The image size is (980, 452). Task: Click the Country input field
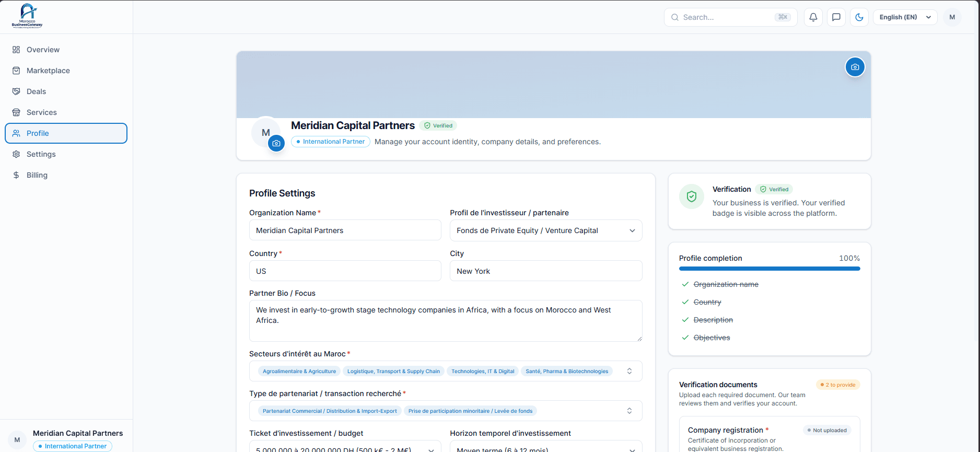[345, 271]
